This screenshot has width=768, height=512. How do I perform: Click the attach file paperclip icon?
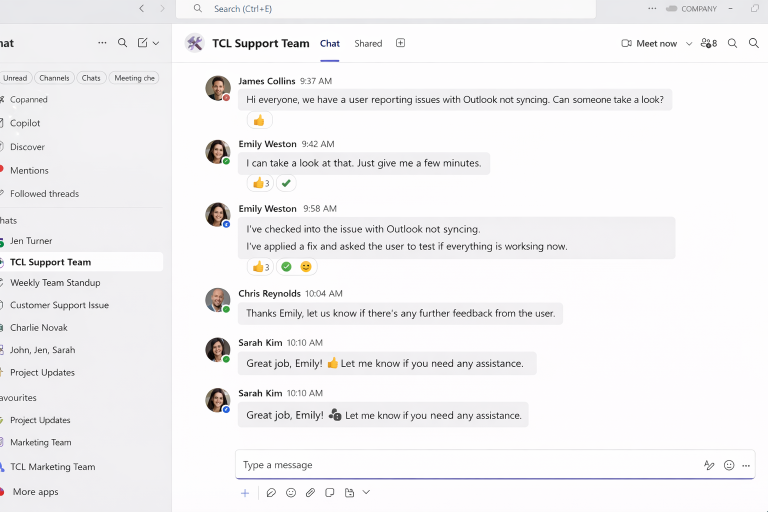point(310,492)
